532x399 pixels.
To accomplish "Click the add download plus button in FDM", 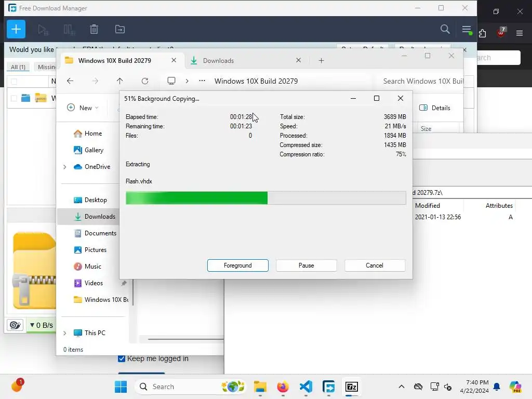I will (x=16, y=29).
